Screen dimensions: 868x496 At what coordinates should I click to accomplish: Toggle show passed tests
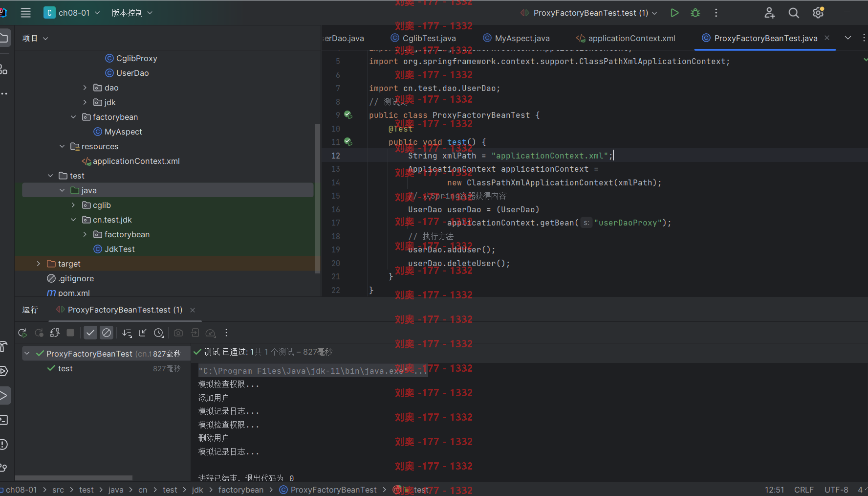pos(90,333)
